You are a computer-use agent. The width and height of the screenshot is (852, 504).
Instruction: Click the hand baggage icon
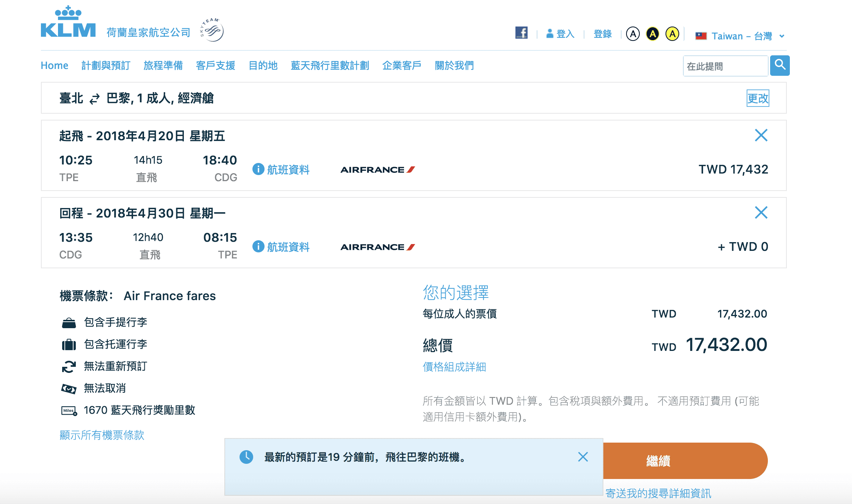point(69,323)
